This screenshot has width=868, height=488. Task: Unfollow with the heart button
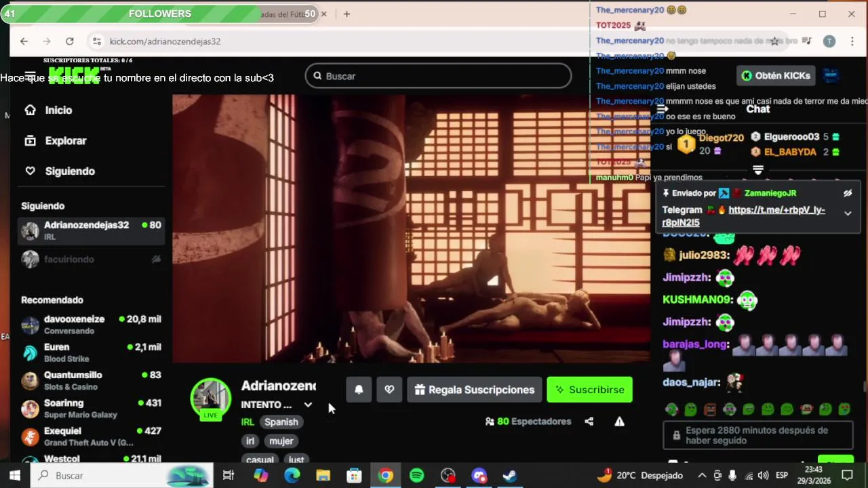[x=389, y=390]
